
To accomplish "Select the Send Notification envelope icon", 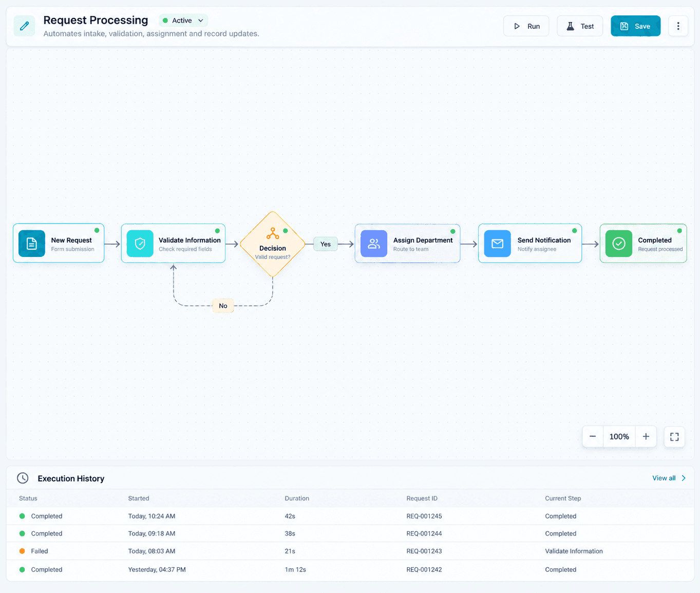I will tap(498, 244).
